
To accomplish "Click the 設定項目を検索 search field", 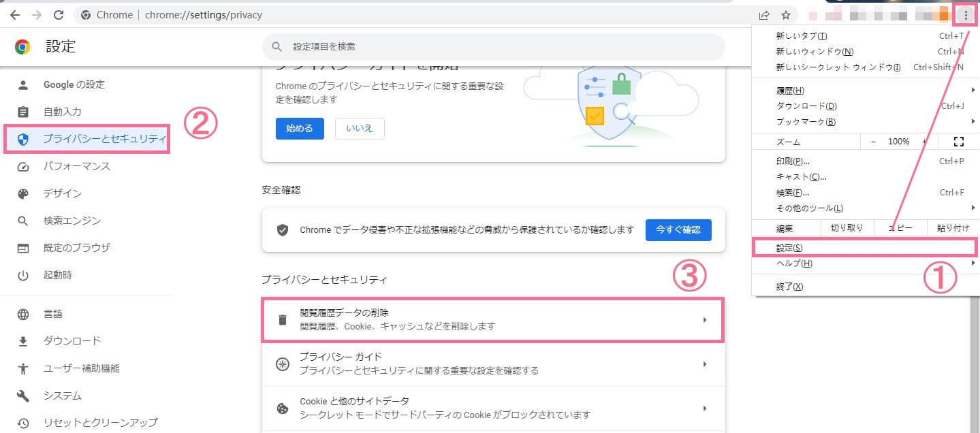I will point(494,47).
